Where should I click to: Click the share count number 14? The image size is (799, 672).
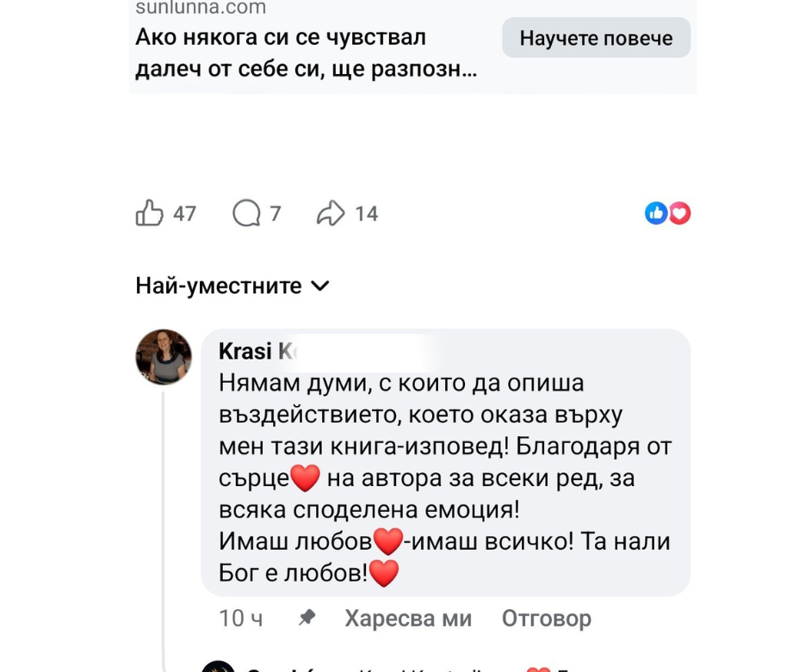[367, 213]
